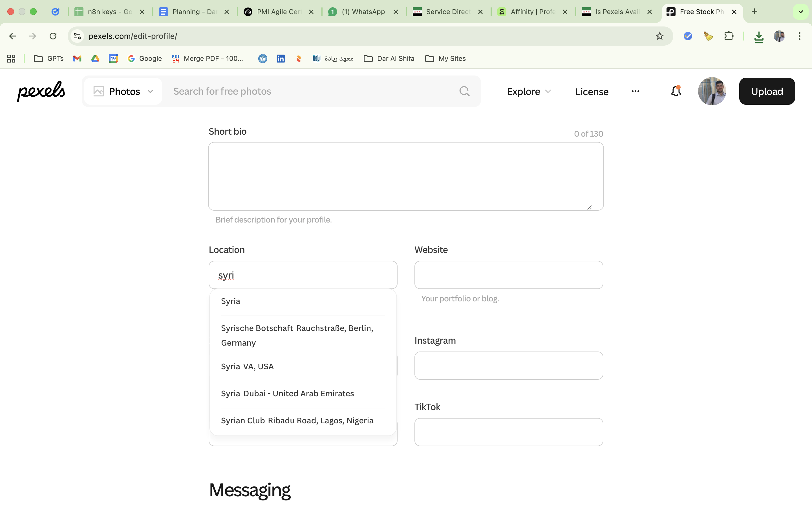This screenshot has width=812, height=507.
Task: Open the License link
Action: (x=592, y=92)
